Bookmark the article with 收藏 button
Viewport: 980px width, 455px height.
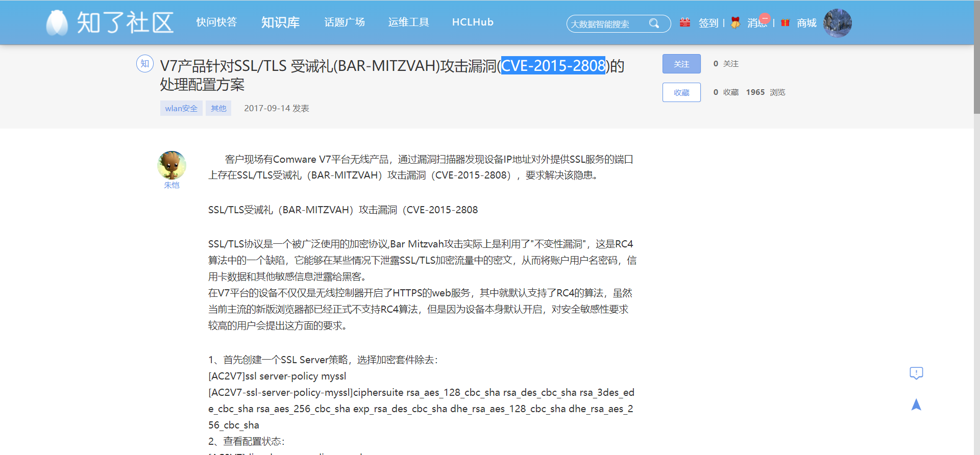click(681, 92)
